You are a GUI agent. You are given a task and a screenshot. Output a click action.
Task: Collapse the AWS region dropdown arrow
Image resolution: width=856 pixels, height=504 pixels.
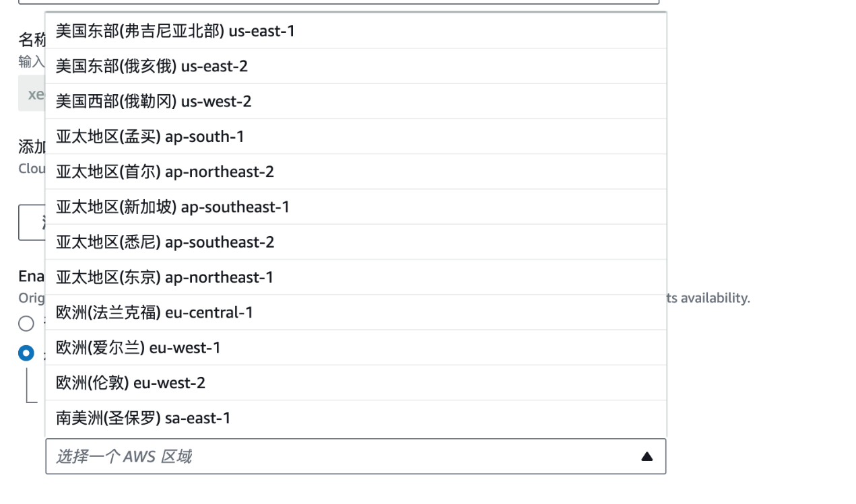647,457
